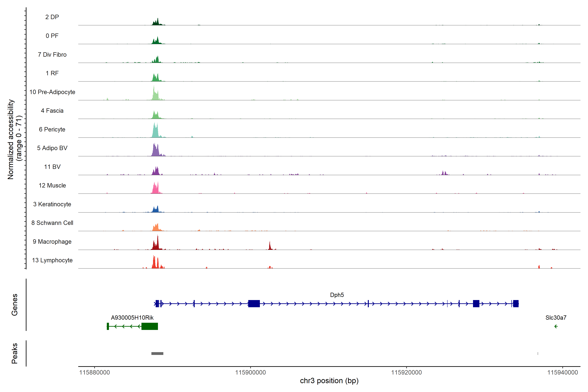588x392 pixels.
Task: Click the 2 DP track label
Action: pyautogui.click(x=52, y=17)
